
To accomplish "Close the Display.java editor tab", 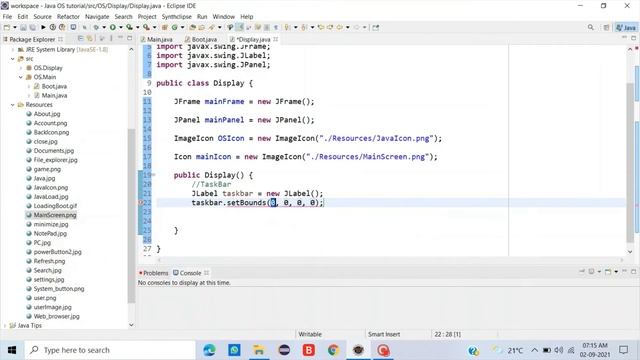I will coord(276,39).
